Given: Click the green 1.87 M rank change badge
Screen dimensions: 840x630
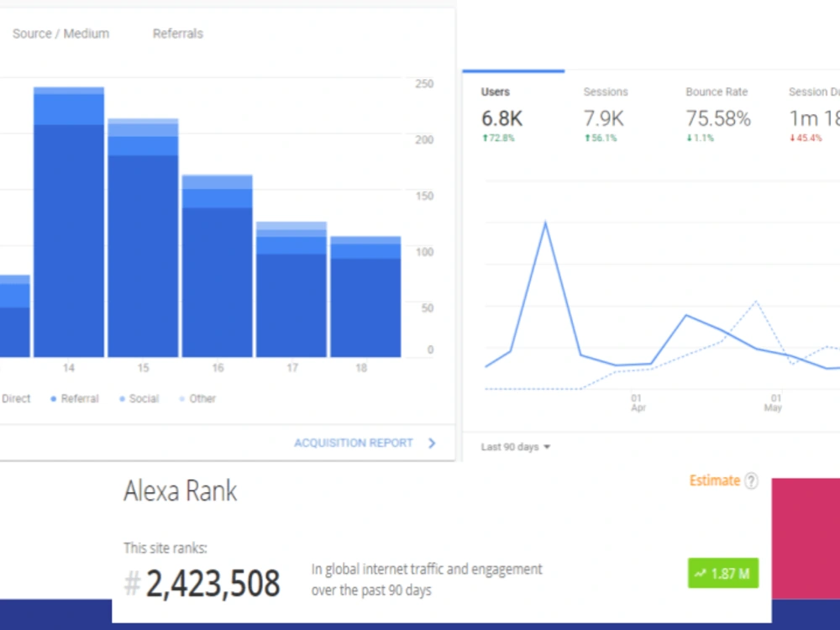Looking at the screenshot, I should 723,573.
